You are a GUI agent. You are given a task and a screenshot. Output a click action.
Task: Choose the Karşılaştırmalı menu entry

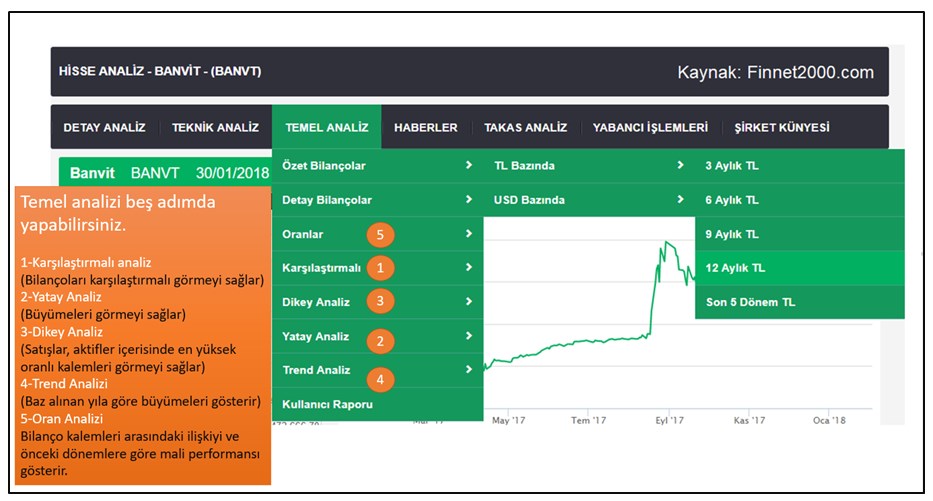pos(378,268)
